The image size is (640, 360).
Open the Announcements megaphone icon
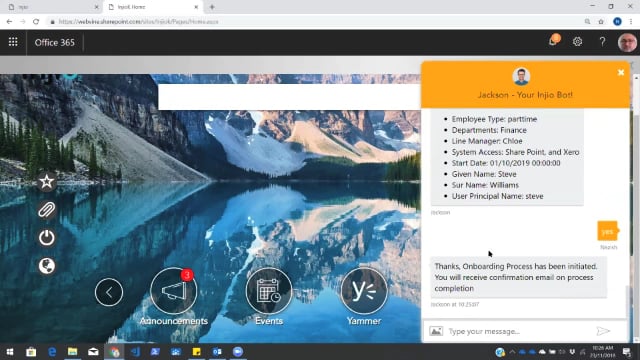pyautogui.click(x=173, y=291)
